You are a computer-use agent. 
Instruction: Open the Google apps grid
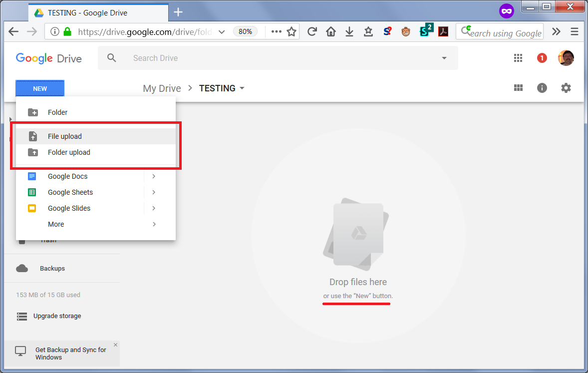coord(518,58)
